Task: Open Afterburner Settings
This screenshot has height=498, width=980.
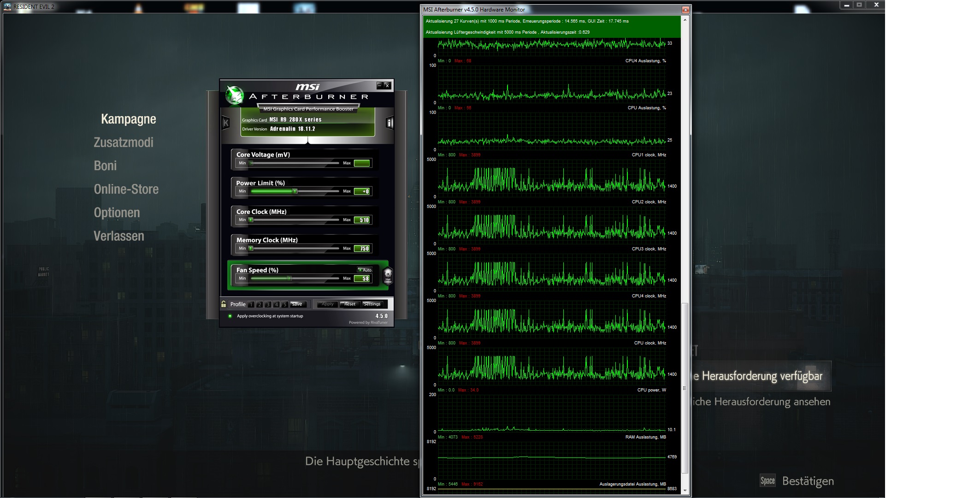Action: tap(372, 304)
